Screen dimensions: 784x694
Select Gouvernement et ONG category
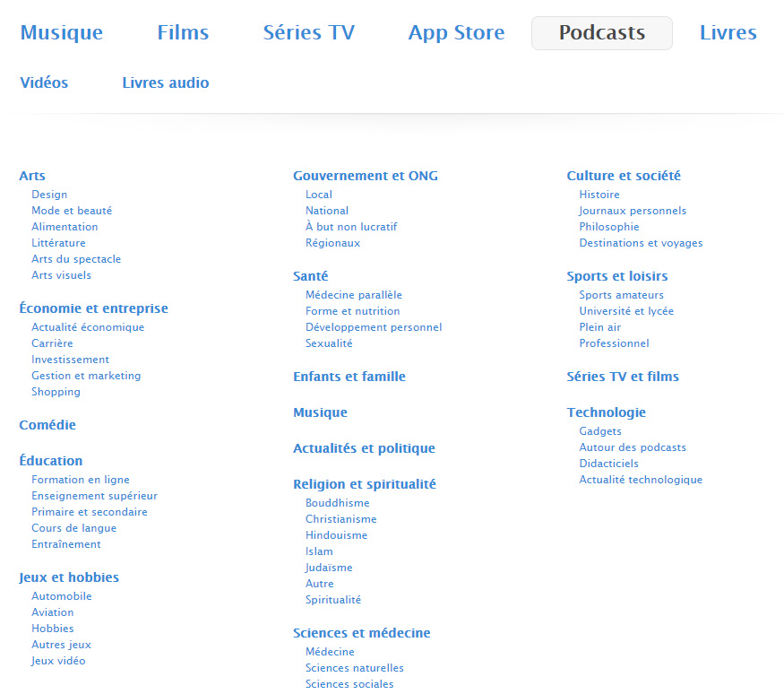click(365, 176)
